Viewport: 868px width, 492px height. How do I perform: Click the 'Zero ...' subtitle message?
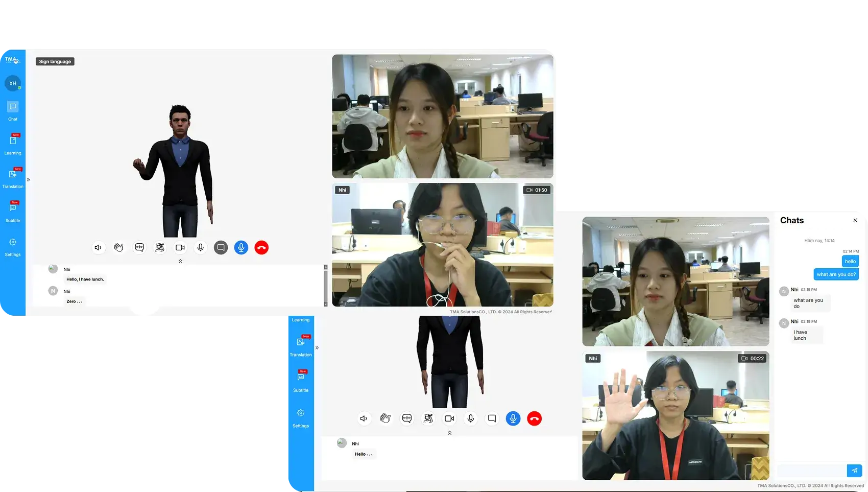(x=74, y=301)
